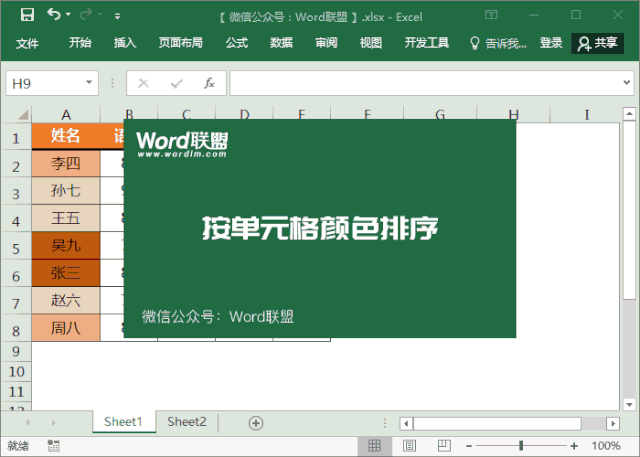Click the 共享 share button

point(597,43)
